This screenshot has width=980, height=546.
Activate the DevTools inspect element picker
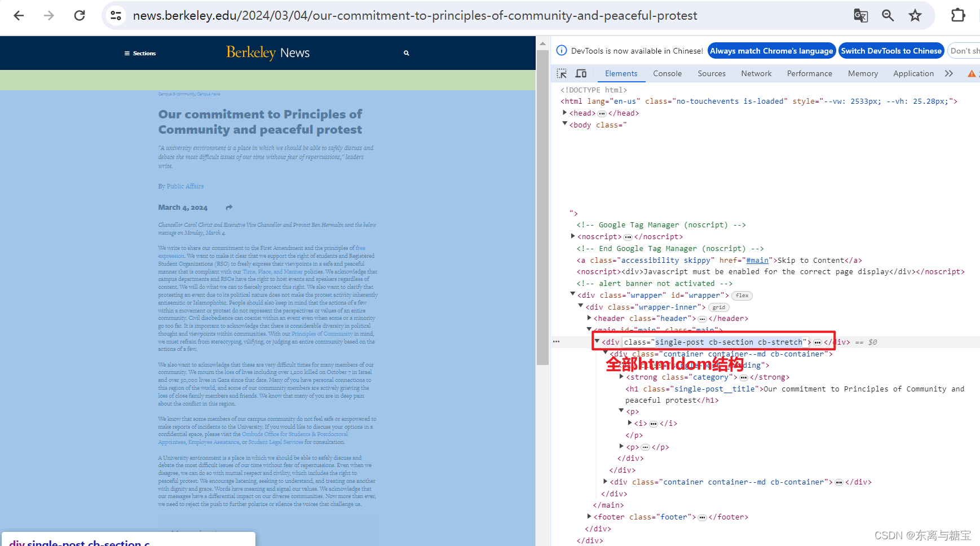562,73
